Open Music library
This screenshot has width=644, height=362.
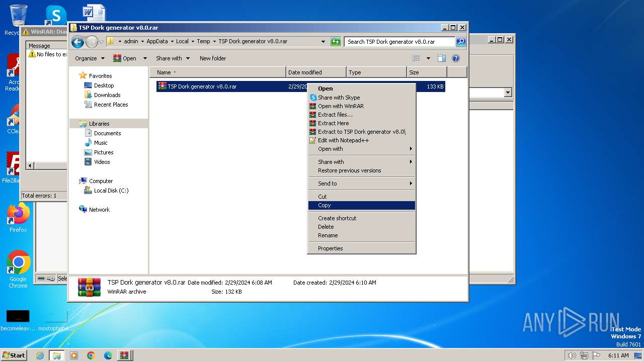(x=101, y=143)
